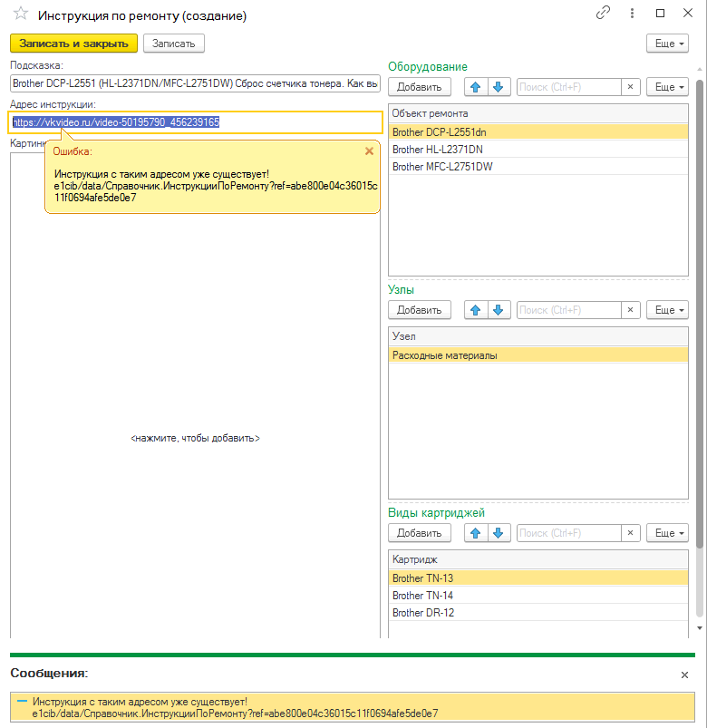707x728 pixels.
Task: Select Brother DCP-L2551dn row
Action: click(538, 132)
